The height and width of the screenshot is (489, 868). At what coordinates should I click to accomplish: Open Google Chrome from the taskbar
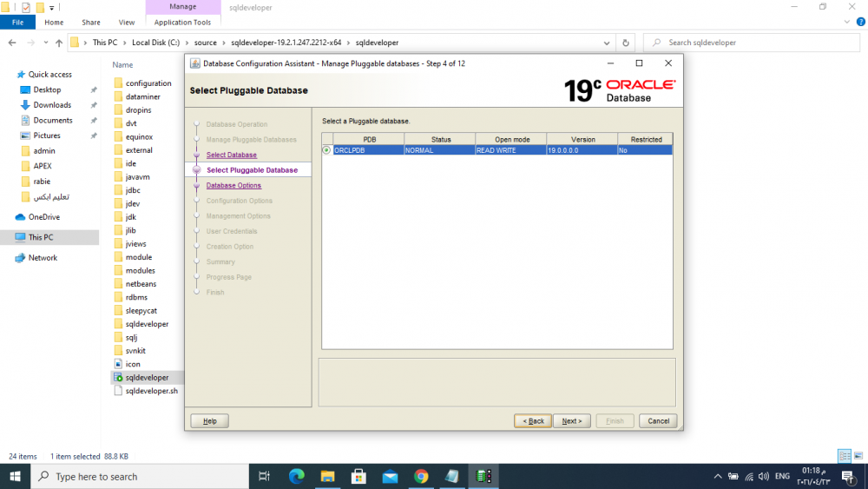click(x=421, y=476)
